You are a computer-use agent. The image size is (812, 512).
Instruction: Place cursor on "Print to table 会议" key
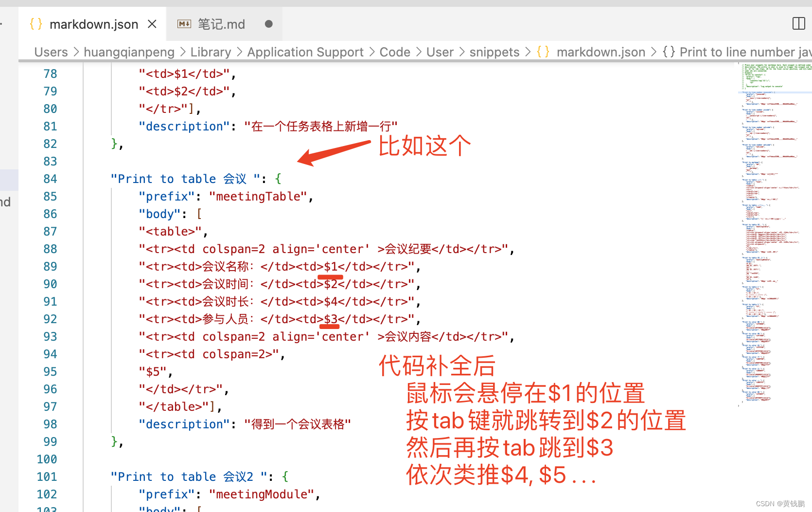[185, 179]
